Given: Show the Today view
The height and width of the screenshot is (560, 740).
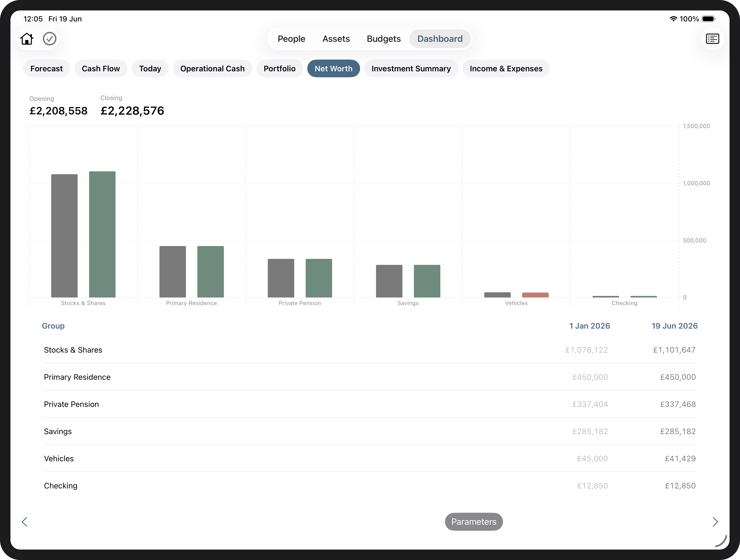Looking at the screenshot, I should pyautogui.click(x=150, y=68).
